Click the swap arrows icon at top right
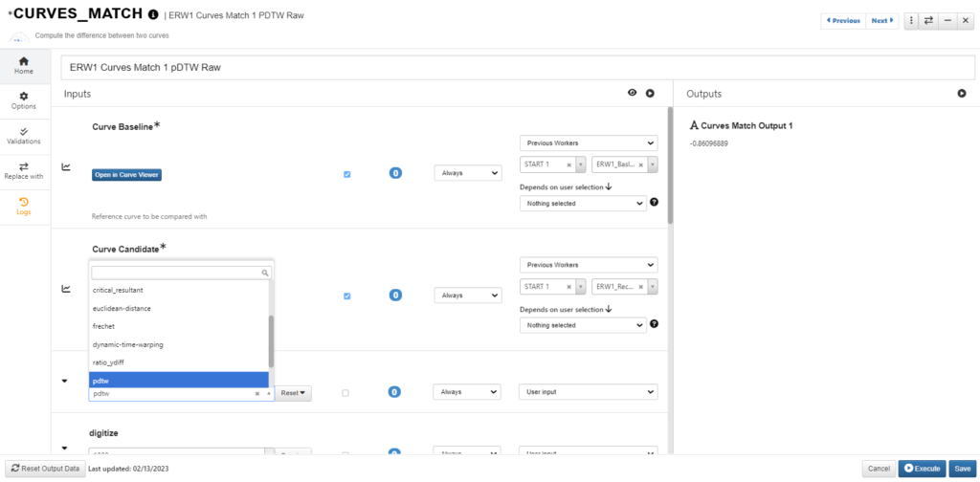The height and width of the screenshot is (482, 980). coord(927,20)
